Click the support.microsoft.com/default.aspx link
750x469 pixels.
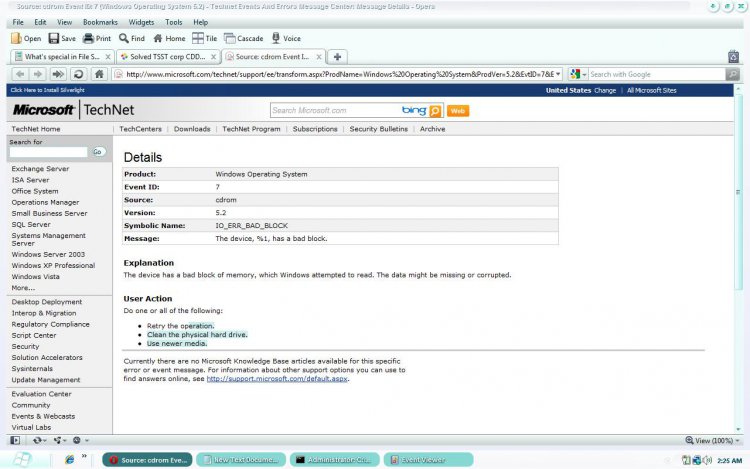coord(277,379)
